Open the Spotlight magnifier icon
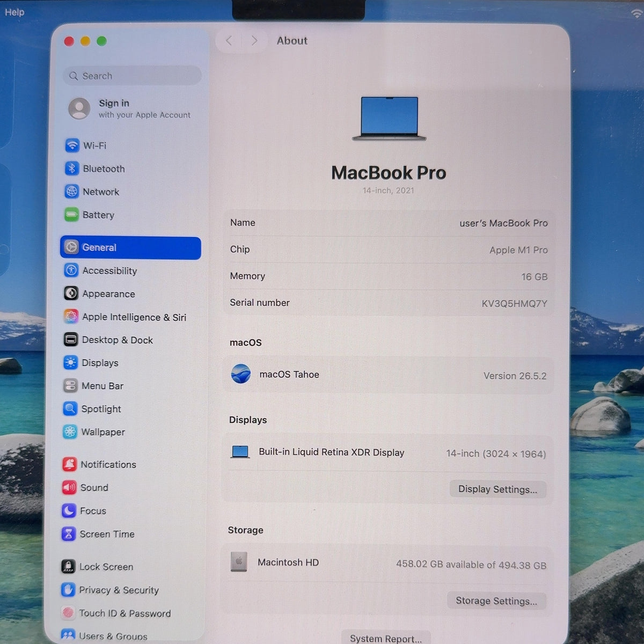The image size is (644, 644). tap(70, 409)
